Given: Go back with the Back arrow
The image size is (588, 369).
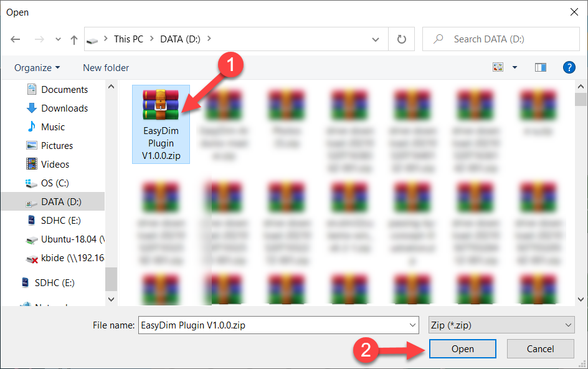Looking at the screenshot, I should coord(16,39).
